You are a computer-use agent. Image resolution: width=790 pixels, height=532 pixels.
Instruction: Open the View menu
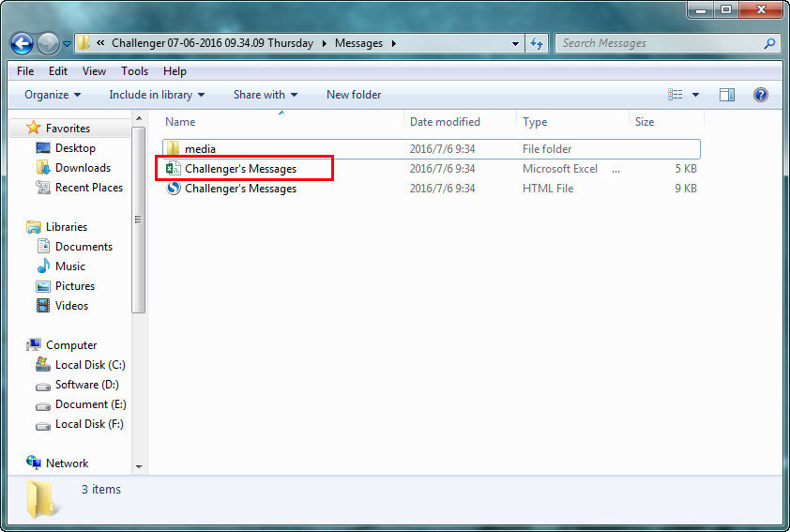[x=94, y=71]
